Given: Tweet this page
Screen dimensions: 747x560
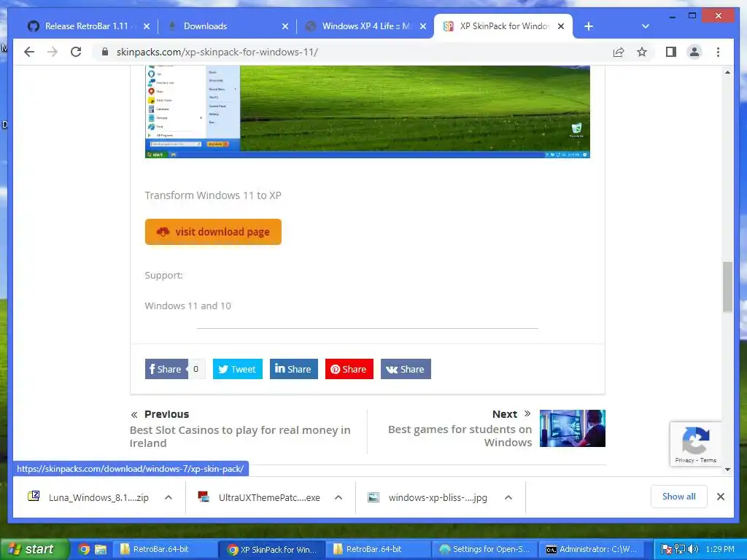Looking at the screenshot, I should [x=237, y=369].
